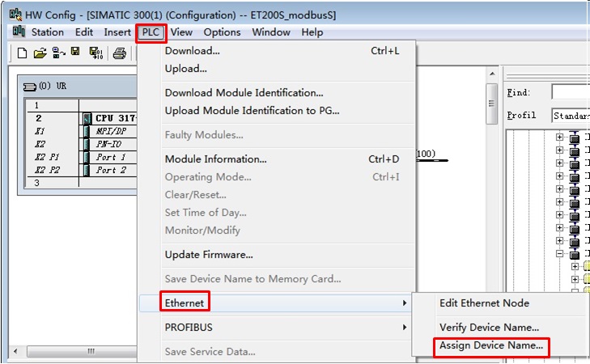Image resolution: width=590 pixels, height=364 pixels.
Task: Click the Save floppy disk toolbar icon
Action: pos(75,53)
